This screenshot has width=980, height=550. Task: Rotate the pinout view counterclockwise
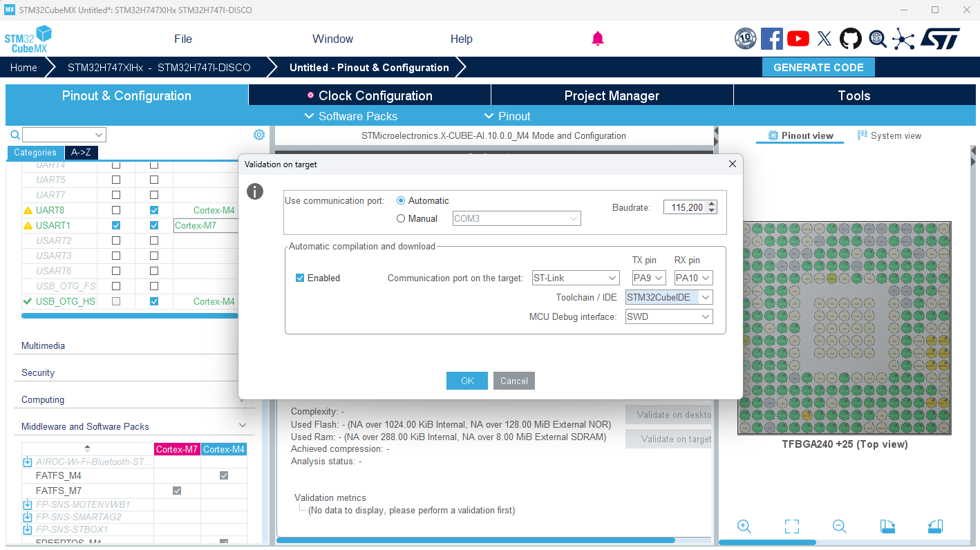click(x=935, y=526)
